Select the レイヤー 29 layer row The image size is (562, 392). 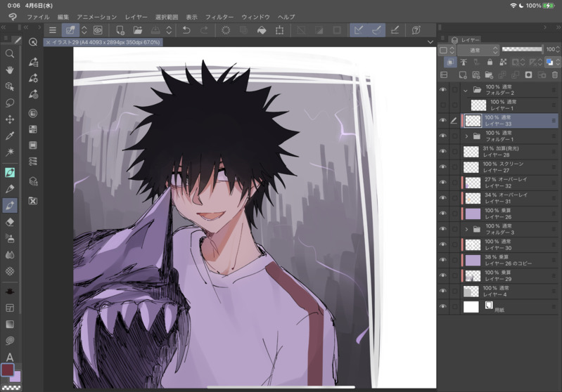point(498,275)
